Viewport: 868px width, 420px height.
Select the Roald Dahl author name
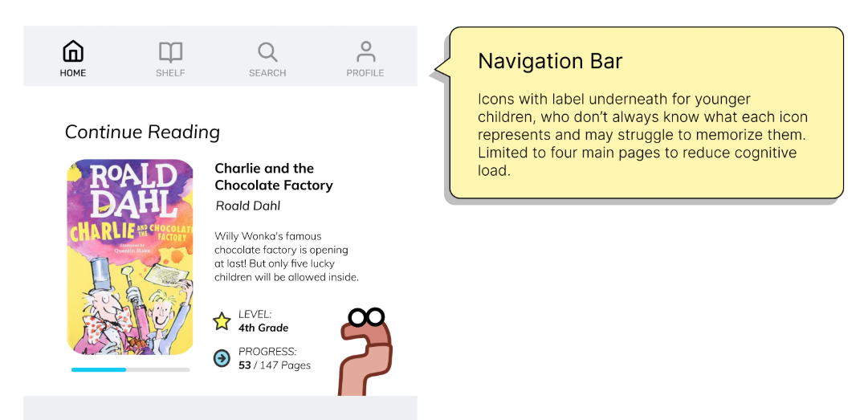tap(248, 206)
